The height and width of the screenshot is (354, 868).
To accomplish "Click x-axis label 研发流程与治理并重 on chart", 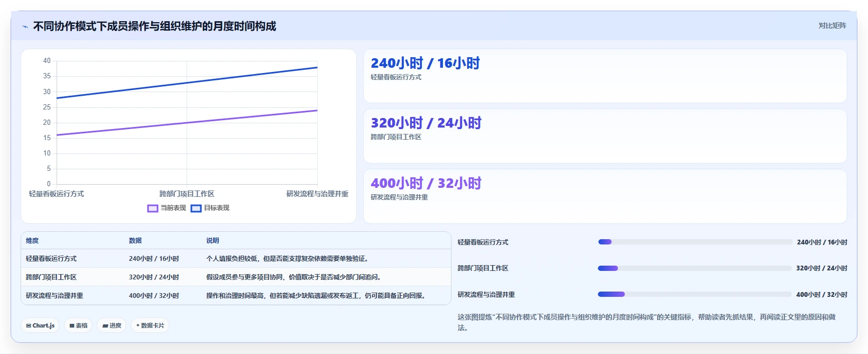I will (x=317, y=194).
